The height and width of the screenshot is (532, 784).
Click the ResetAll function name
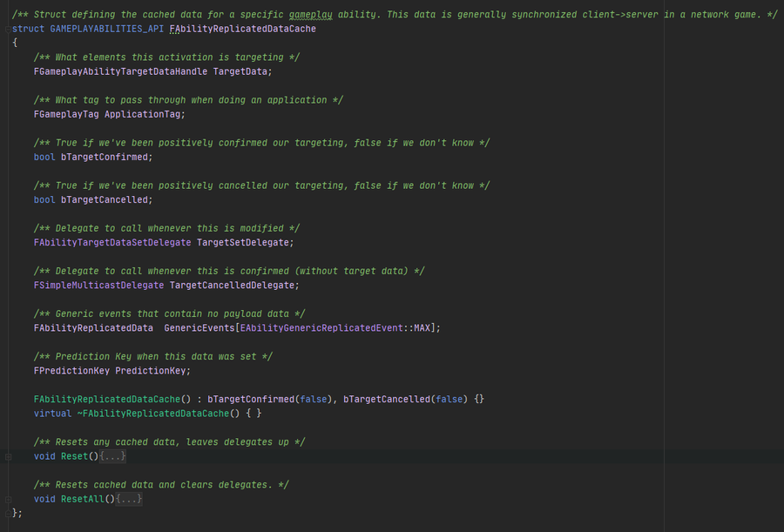tap(83, 499)
